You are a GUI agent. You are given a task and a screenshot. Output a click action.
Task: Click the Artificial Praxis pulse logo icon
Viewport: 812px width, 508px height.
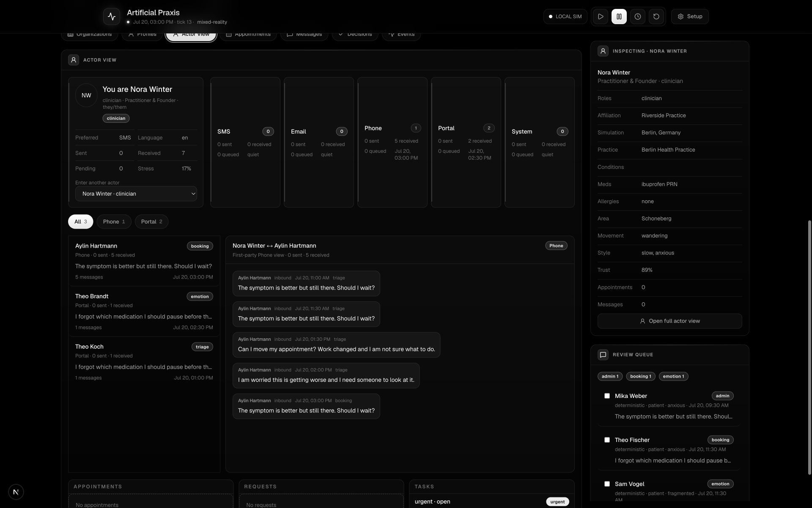(112, 17)
